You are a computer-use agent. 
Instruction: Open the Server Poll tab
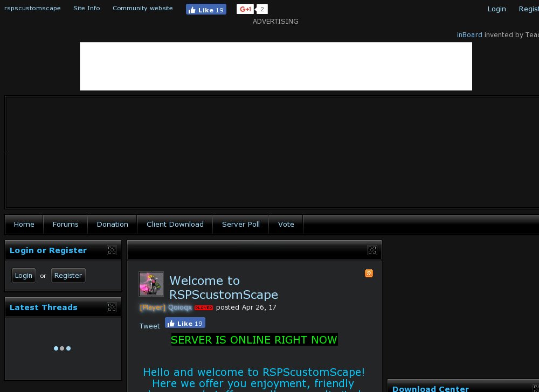point(241,224)
